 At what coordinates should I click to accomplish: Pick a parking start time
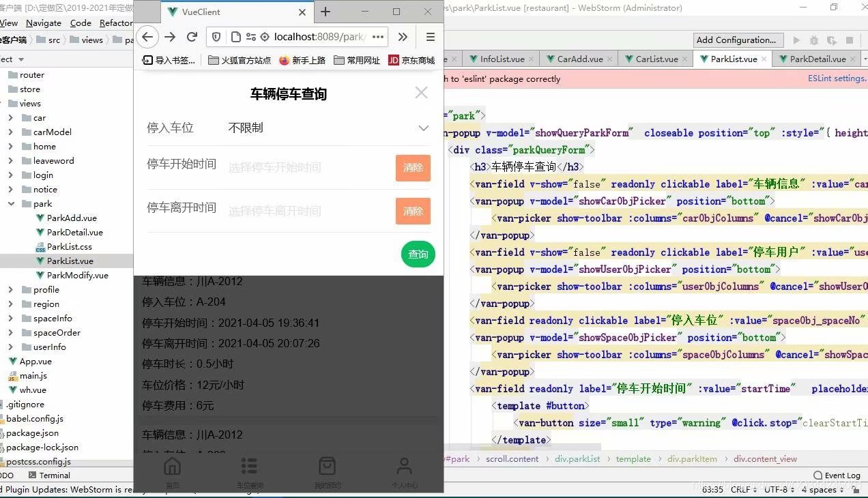click(274, 168)
